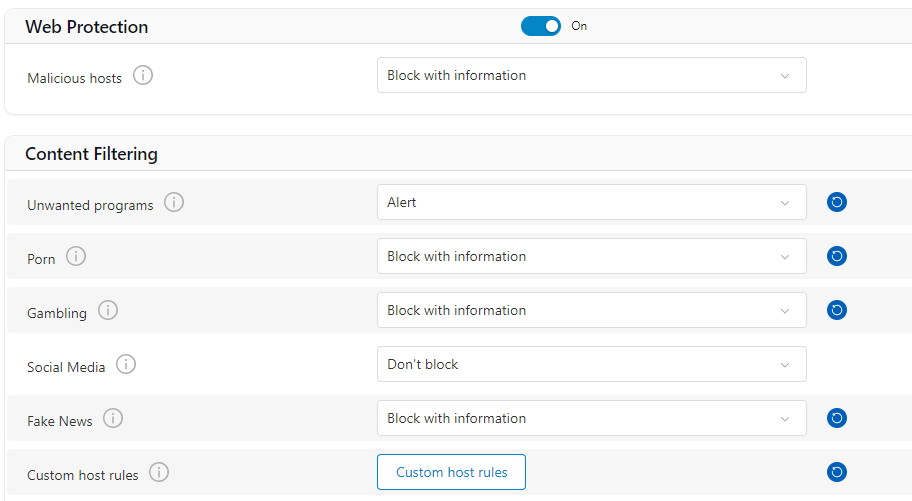
Task: Open the Unwanted programs Alert dropdown
Action: [x=592, y=202]
